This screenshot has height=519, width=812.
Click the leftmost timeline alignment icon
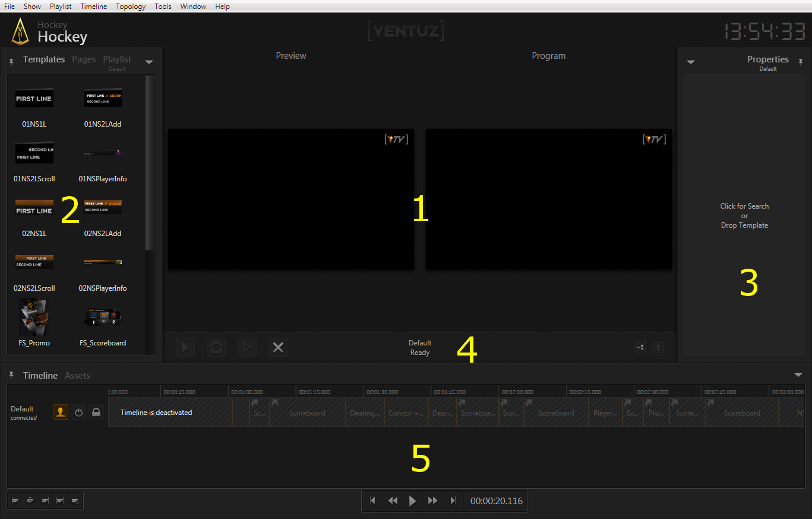[x=15, y=501]
